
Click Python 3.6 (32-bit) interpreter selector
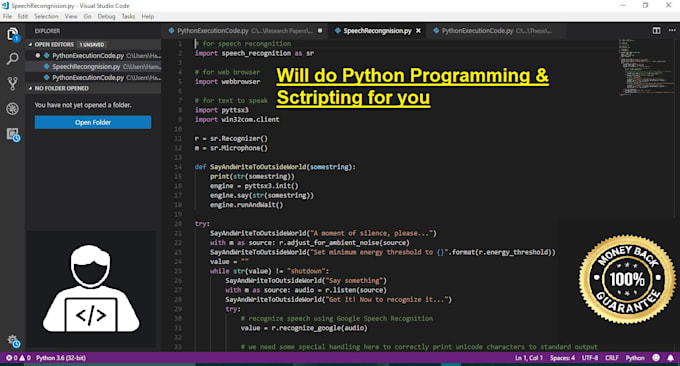tap(61, 358)
